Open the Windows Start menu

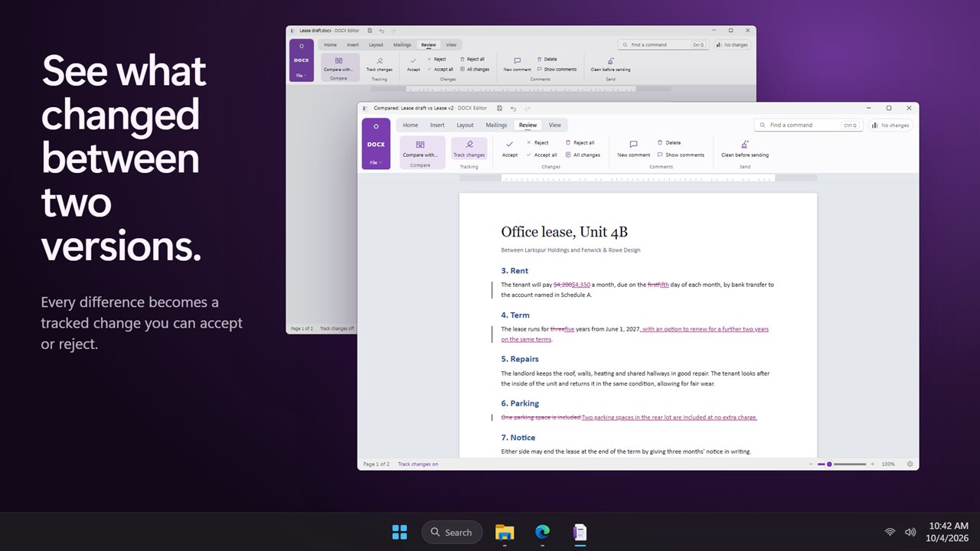pyautogui.click(x=400, y=532)
